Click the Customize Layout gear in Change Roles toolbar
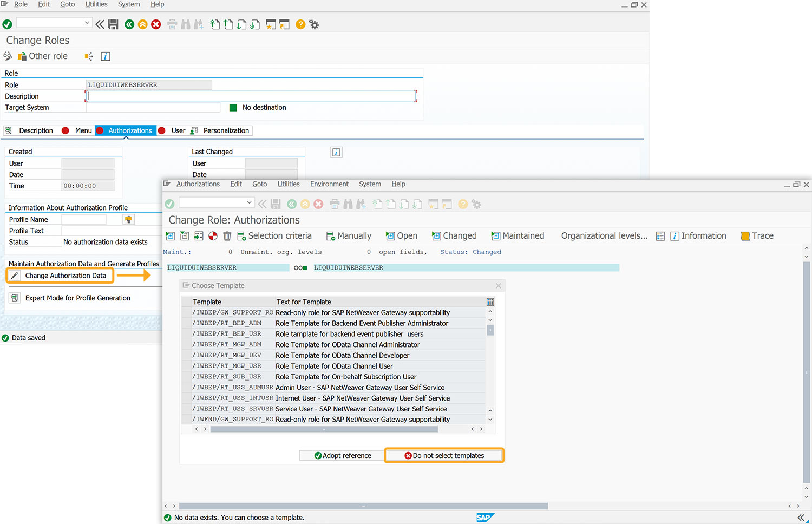Screen dimensions: 812x524 click(x=314, y=24)
